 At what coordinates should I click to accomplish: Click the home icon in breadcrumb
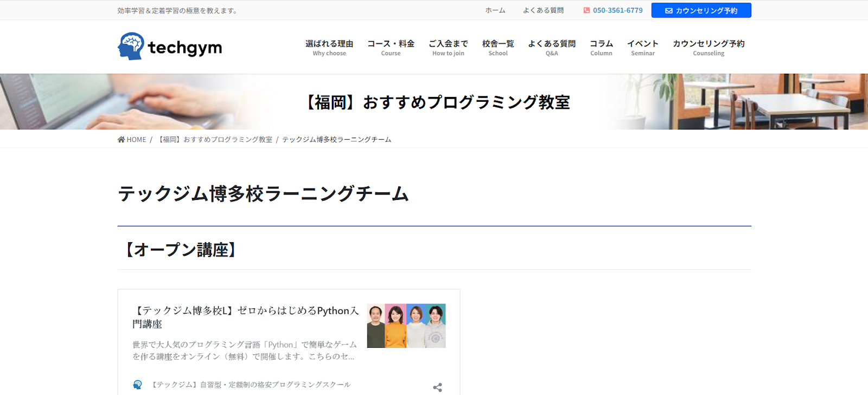point(121,140)
